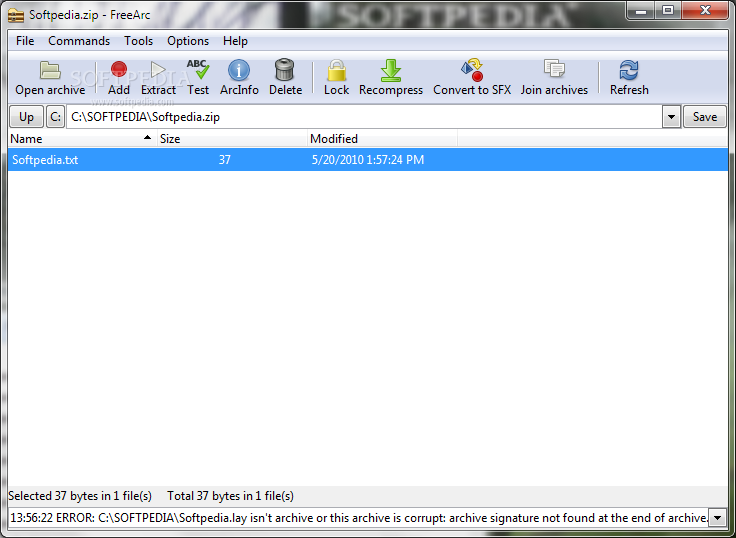Open the Options menu
The width and height of the screenshot is (736, 538).
tap(188, 41)
